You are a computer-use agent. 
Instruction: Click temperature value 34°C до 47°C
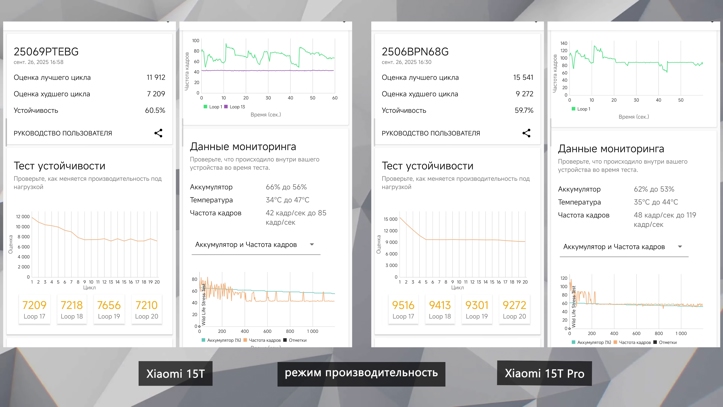287,200
